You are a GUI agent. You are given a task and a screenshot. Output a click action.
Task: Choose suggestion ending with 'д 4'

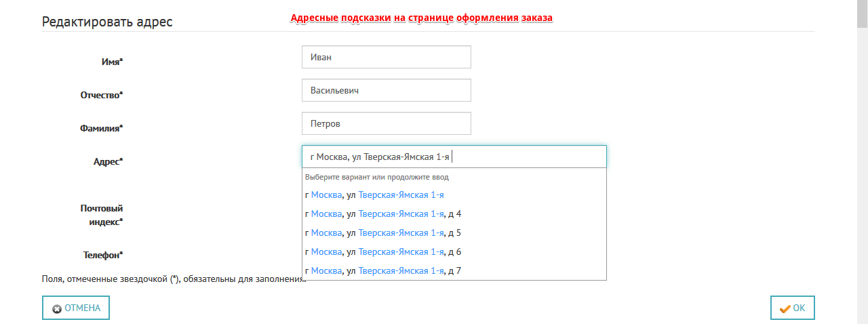454,214
